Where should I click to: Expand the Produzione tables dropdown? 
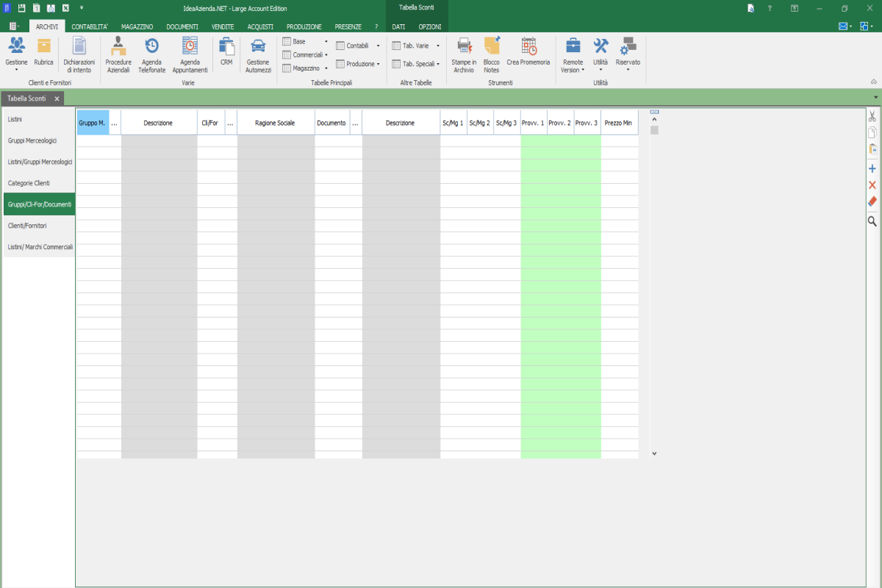[x=358, y=64]
